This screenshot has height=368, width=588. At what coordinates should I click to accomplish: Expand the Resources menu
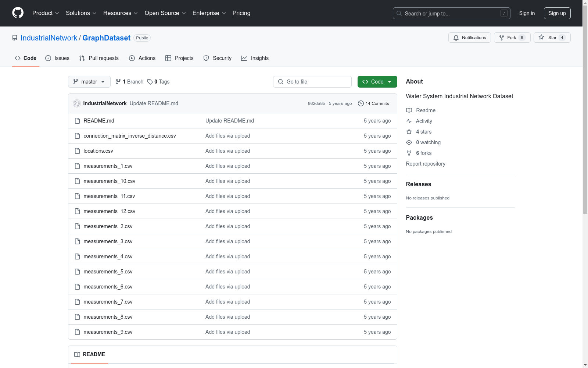click(121, 13)
